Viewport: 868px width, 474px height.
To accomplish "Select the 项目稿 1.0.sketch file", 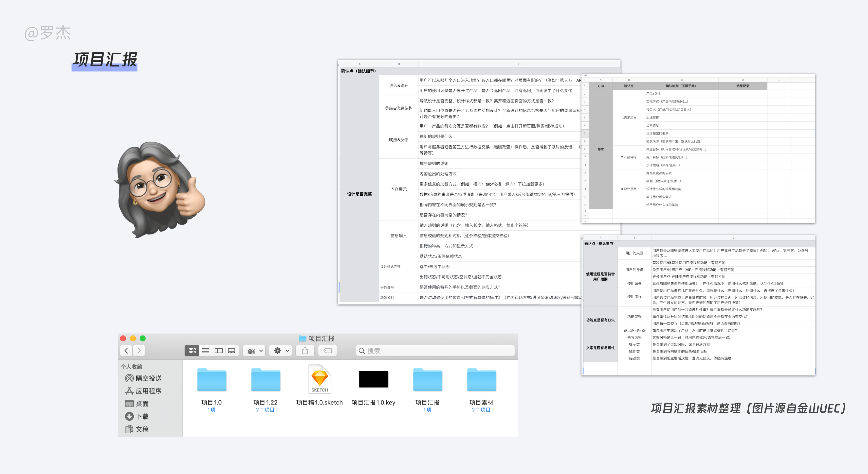I will click(x=319, y=379).
